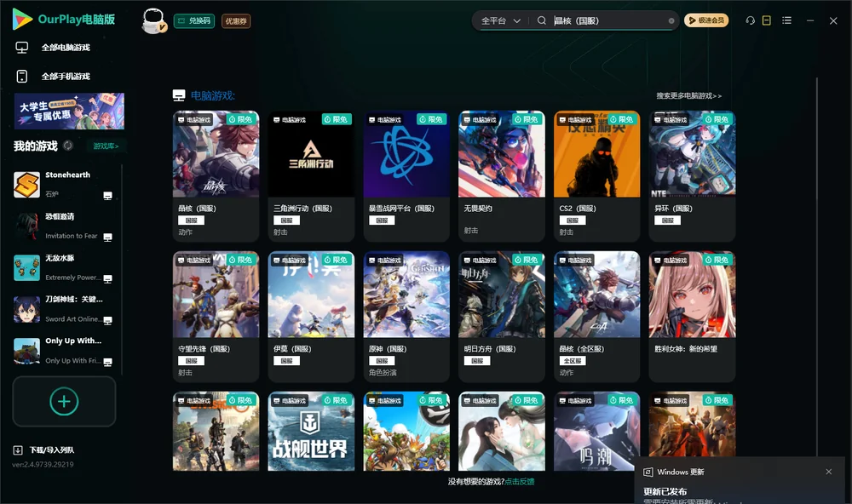The width and height of the screenshot is (852, 504).
Task: Click 限免 badge on CS2 card
Action: [x=622, y=119]
